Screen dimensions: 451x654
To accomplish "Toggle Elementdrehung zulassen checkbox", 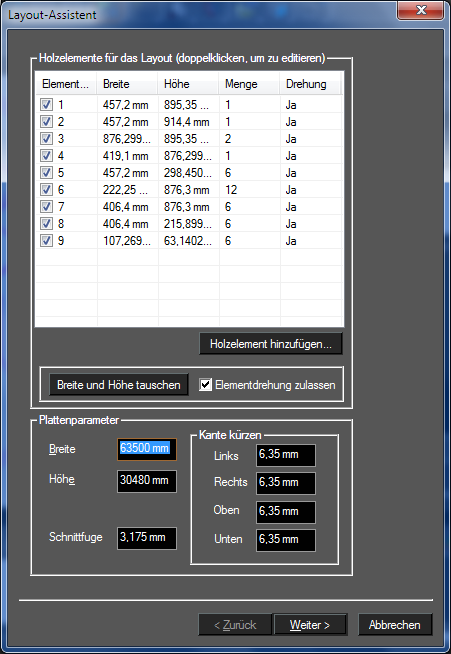I will pyautogui.click(x=205, y=385).
